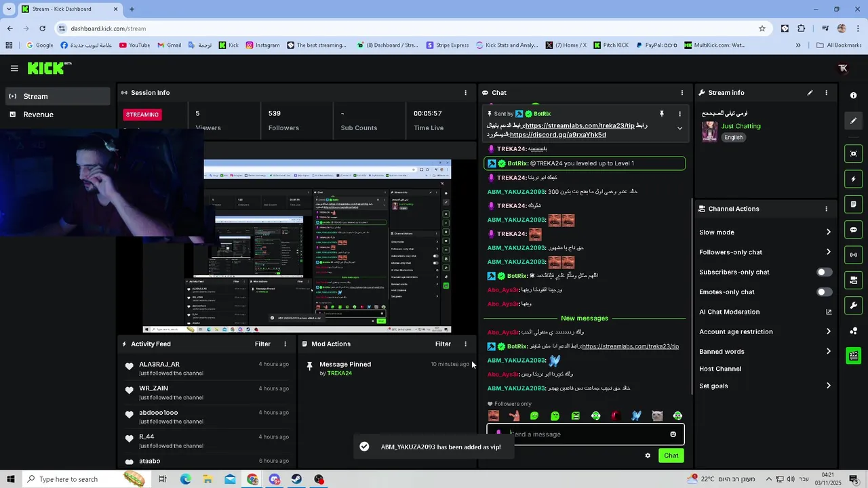Click the three-dots cluster icon in right sidebar
The width and height of the screenshot is (868, 488).
coord(854,331)
